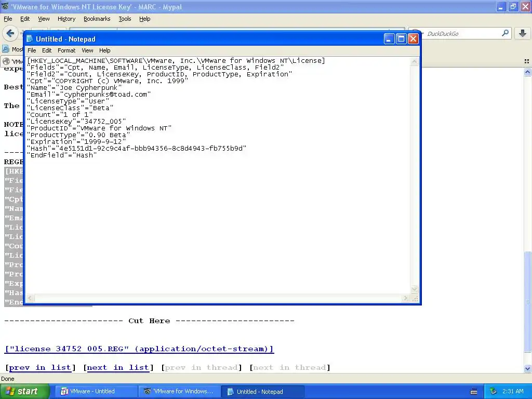Click the browser page scrollbar down arrow

(x=527, y=368)
